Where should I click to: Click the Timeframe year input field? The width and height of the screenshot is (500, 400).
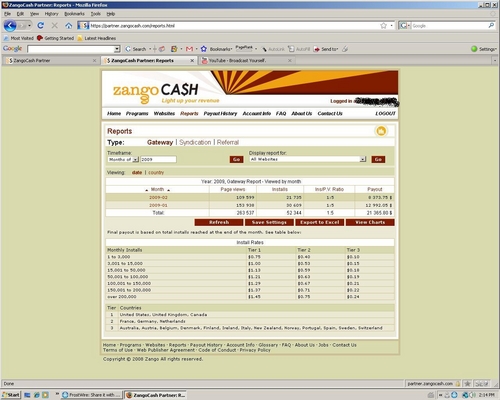pos(158,160)
